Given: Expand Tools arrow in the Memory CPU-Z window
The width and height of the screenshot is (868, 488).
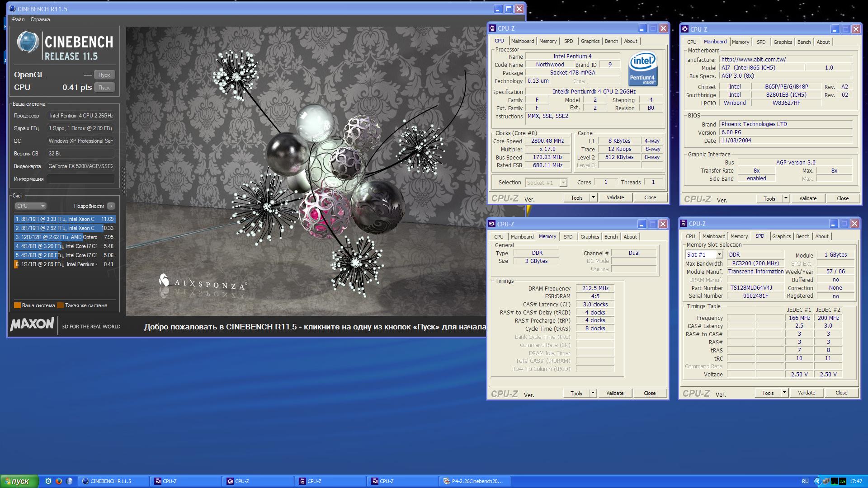Looking at the screenshot, I should (x=593, y=393).
